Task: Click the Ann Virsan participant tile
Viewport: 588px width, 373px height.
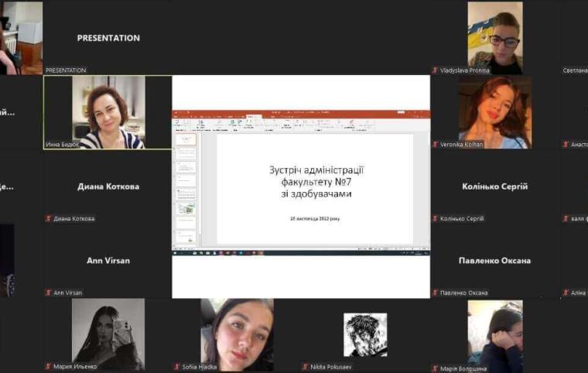Action: tap(108, 261)
